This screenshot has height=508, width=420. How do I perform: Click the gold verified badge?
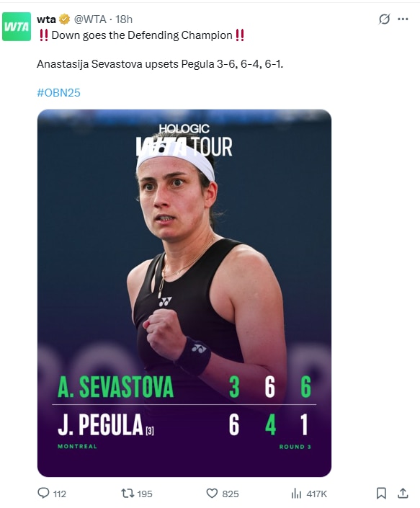tap(64, 19)
